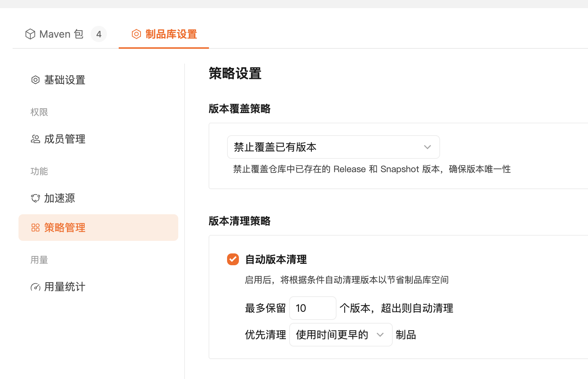Click the 基础设置 hexagon icon

pos(36,80)
